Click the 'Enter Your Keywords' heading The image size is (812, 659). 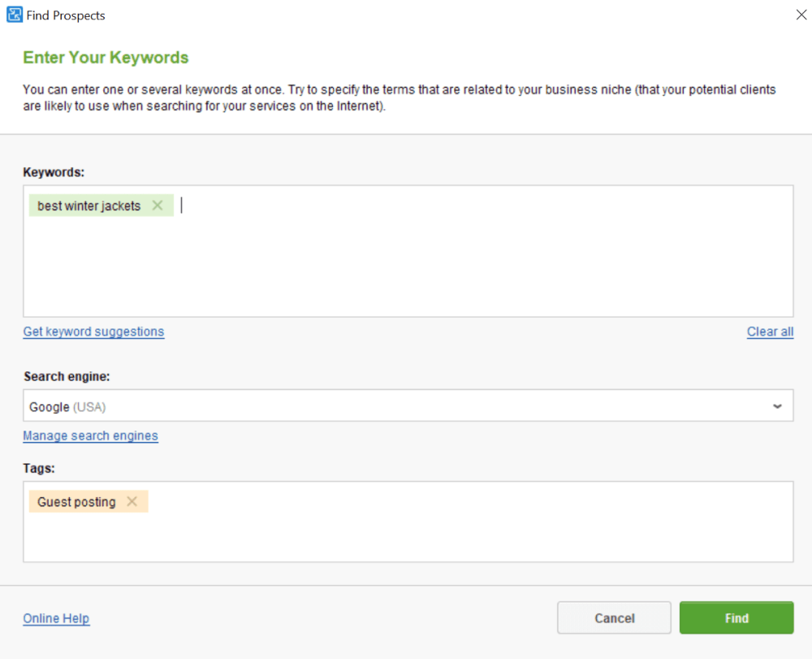pos(106,57)
